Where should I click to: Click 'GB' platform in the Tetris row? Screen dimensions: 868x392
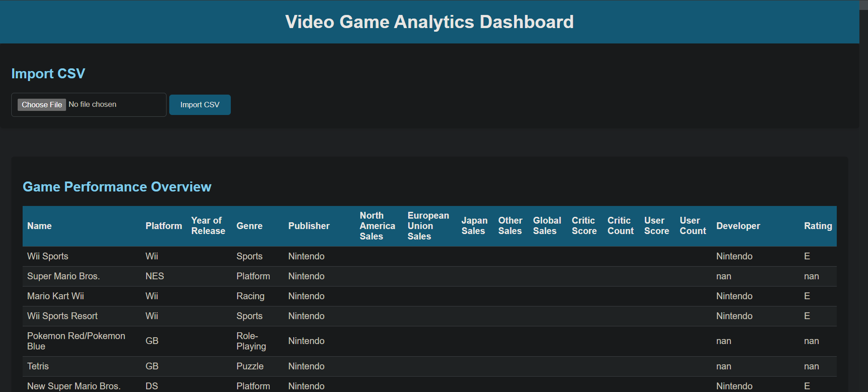[152, 366]
